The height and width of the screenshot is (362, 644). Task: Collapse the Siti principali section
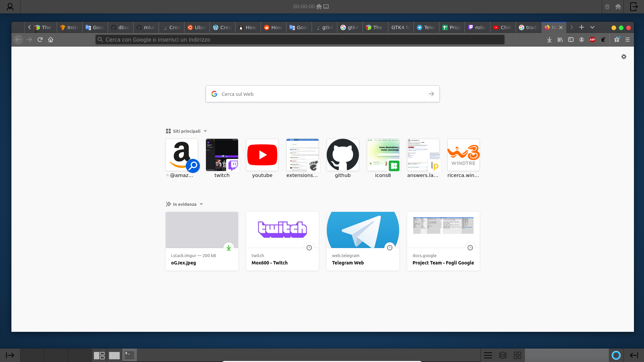coord(205,131)
